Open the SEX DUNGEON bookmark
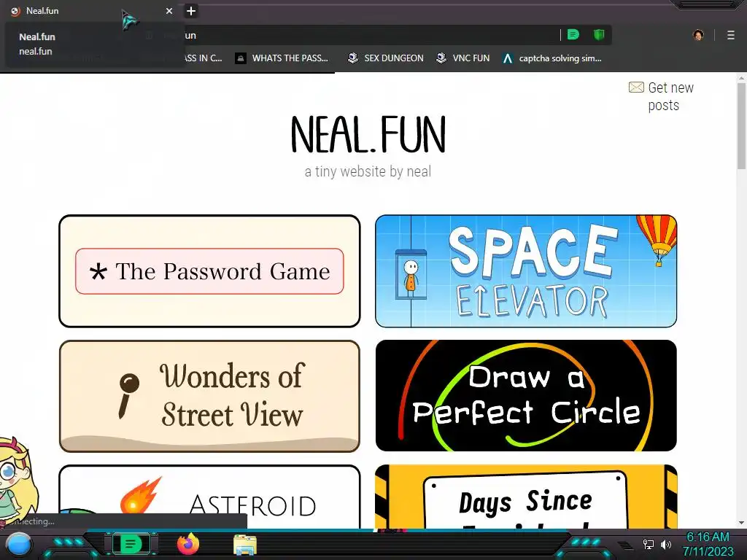The image size is (747, 560). (386, 58)
